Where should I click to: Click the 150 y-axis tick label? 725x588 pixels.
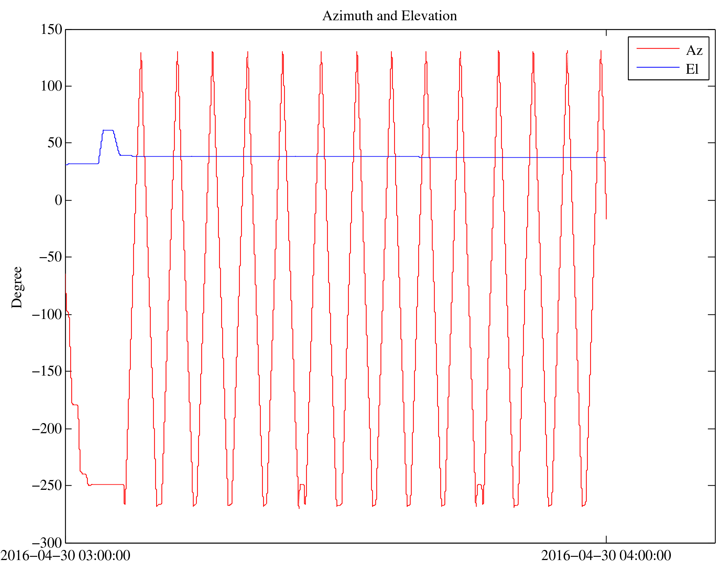point(51,30)
